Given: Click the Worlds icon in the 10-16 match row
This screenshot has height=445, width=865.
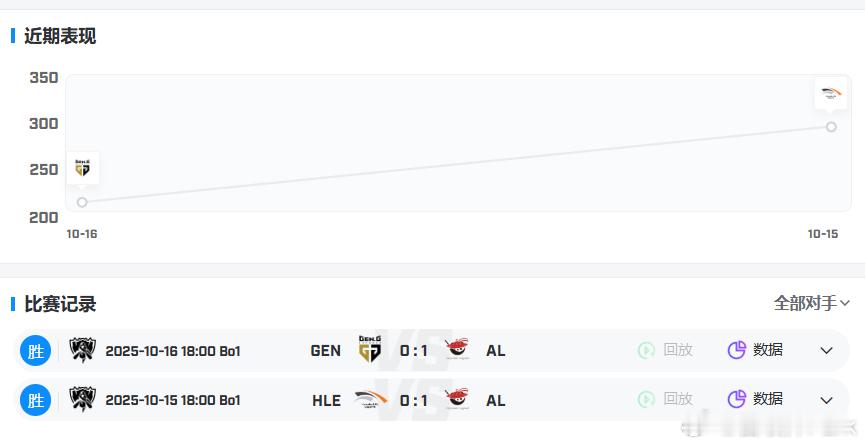Looking at the screenshot, I should click(81, 350).
